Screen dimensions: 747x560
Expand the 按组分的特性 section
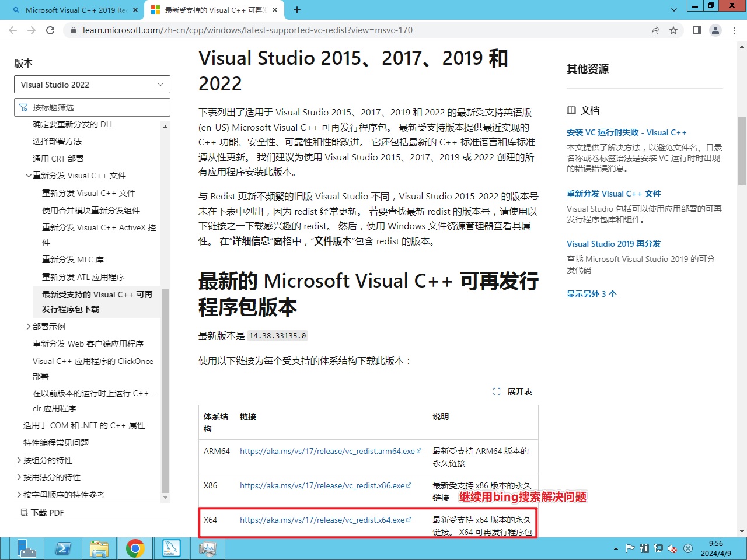19,460
